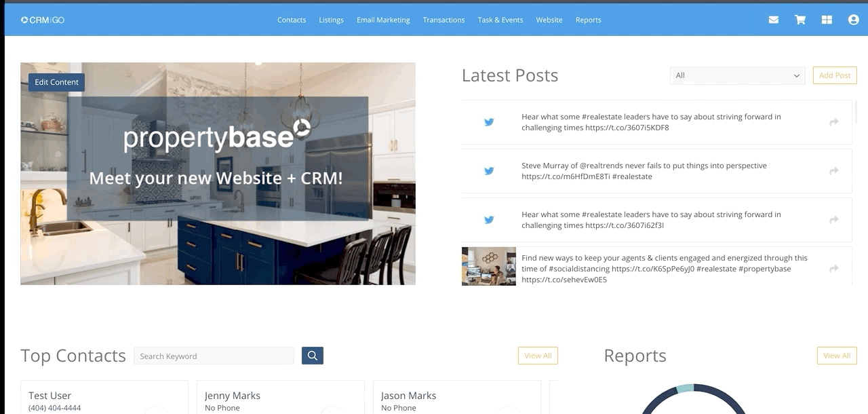868x414 pixels.
Task: Click the magnifier search button for contacts
Action: click(x=313, y=356)
